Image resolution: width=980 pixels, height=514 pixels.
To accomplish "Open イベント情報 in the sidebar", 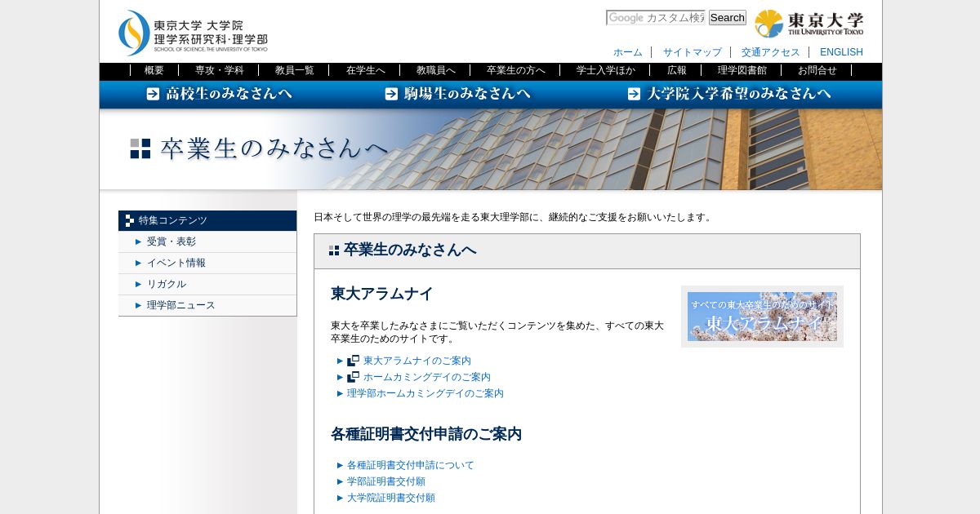I will pos(207,263).
